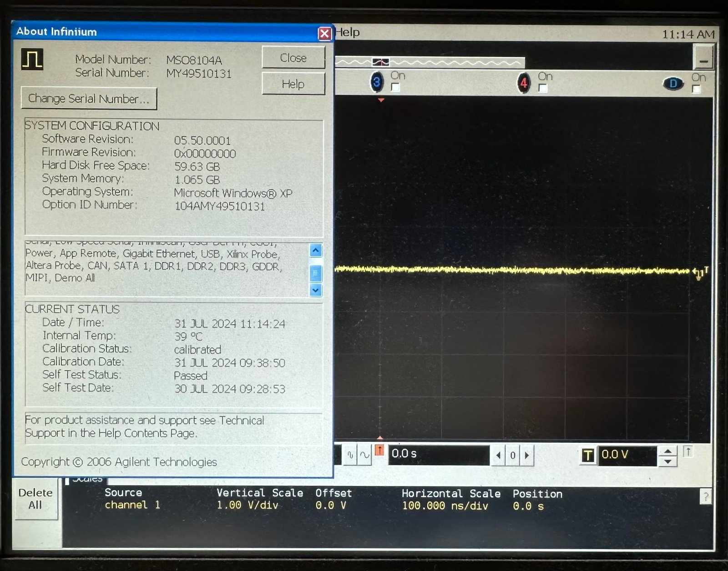
Task: Click left arrow to shift position
Action: click(x=498, y=455)
